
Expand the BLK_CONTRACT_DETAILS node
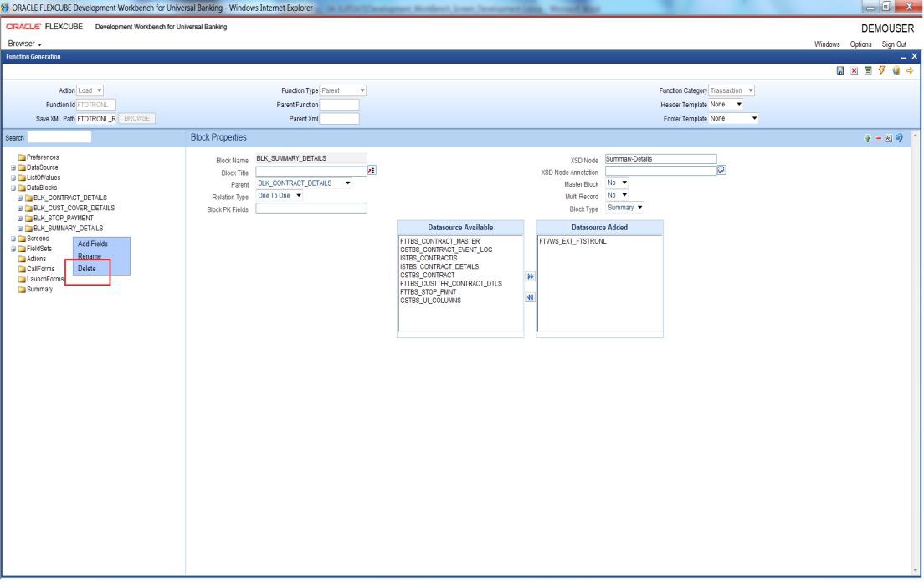[20, 198]
